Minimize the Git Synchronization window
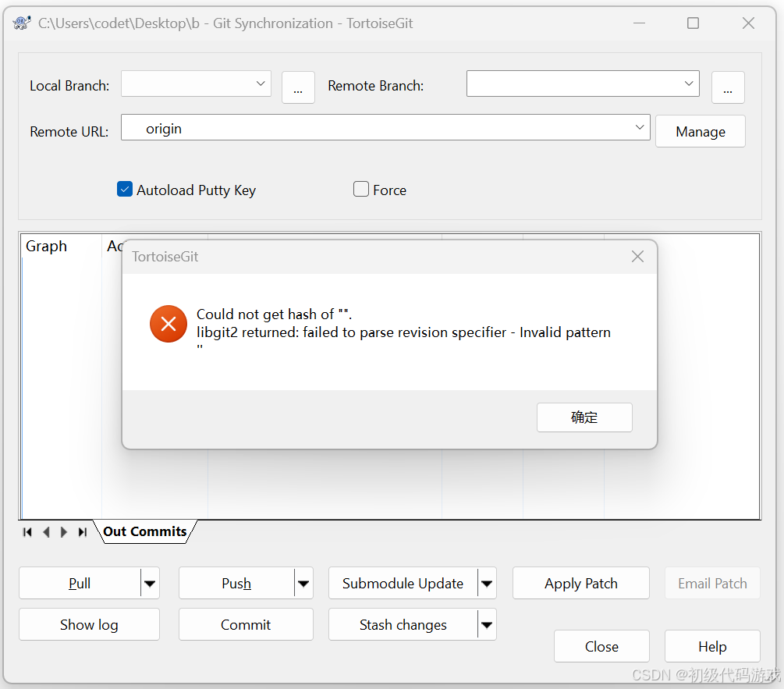Image resolution: width=784 pixels, height=689 pixels. [639, 23]
